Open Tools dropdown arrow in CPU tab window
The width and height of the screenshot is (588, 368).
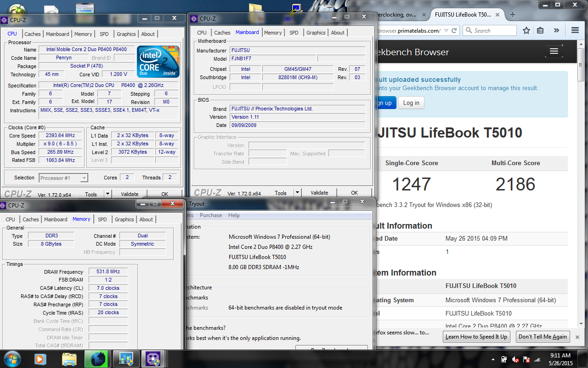[x=107, y=194]
